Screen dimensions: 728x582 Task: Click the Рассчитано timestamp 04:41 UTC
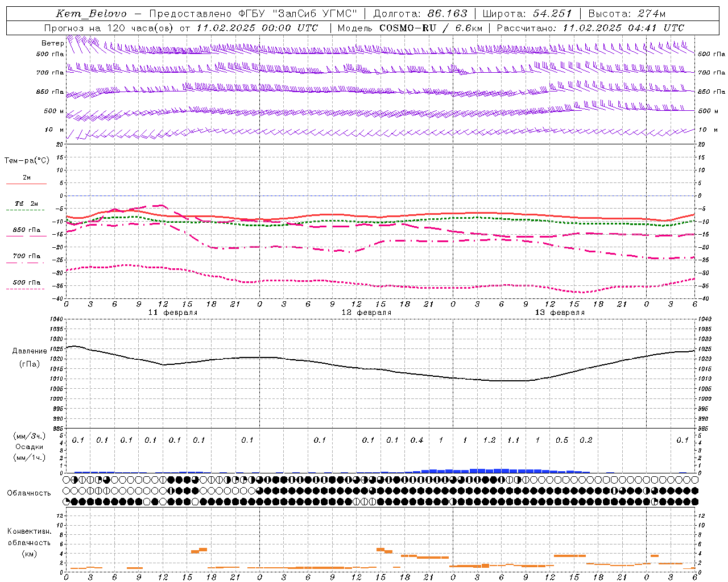pyautogui.click(x=655, y=28)
